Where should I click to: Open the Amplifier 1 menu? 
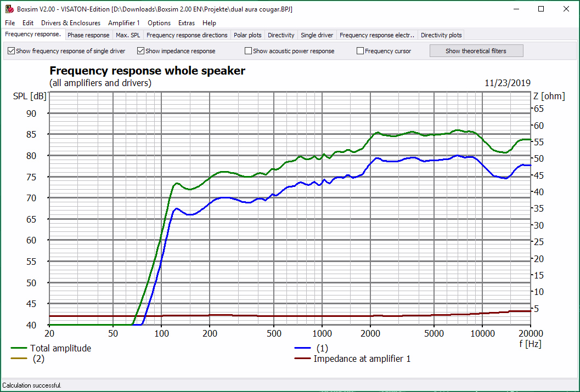pyautogui.click(x=124, y=23)
